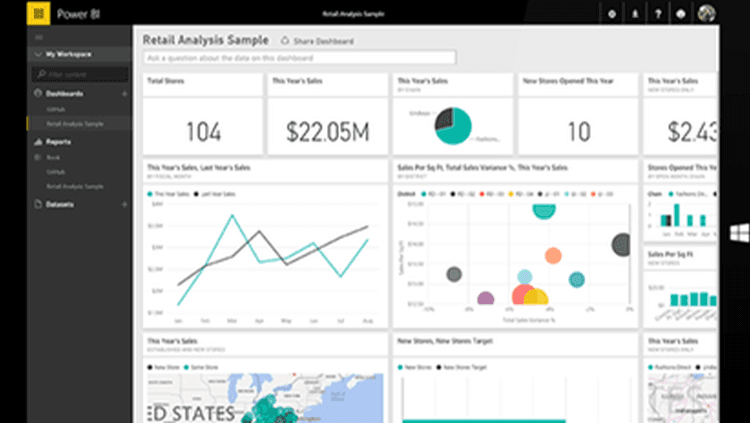Click the This Year Sales teal legend dot
This screenshot has height=423, width=750.
tap(150, 194)
